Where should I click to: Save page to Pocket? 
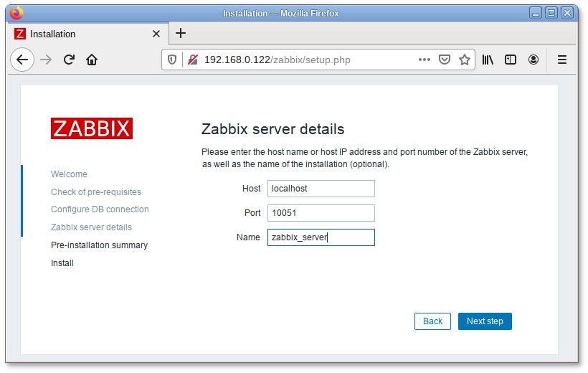tap(445, 60)
